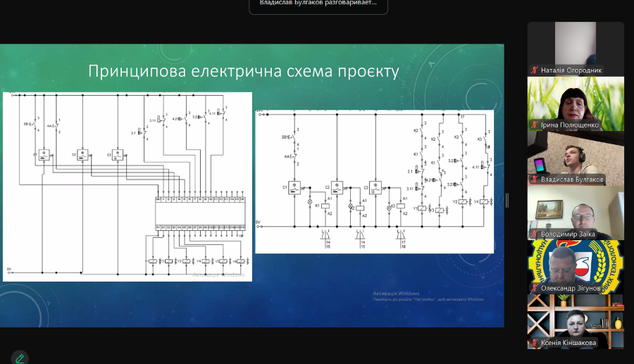
Task: Click the green pencil annotation icon
Action: (20, 358)
